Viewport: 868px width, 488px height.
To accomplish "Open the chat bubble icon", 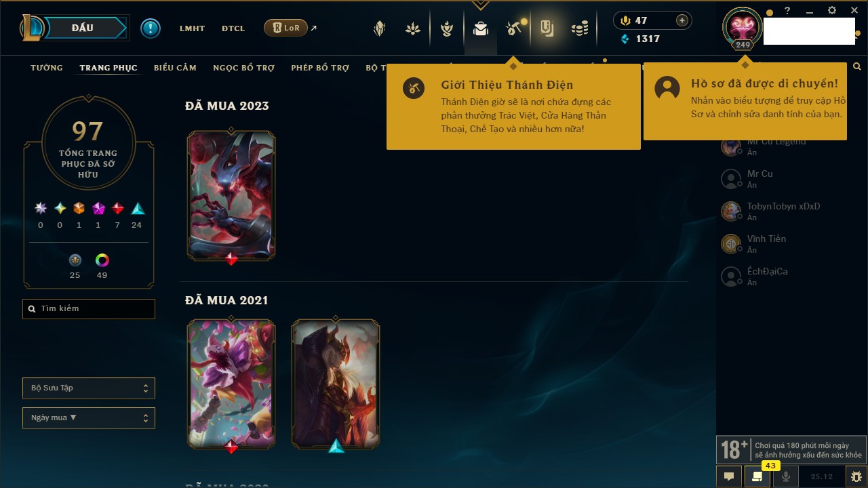I will [729, 476].
